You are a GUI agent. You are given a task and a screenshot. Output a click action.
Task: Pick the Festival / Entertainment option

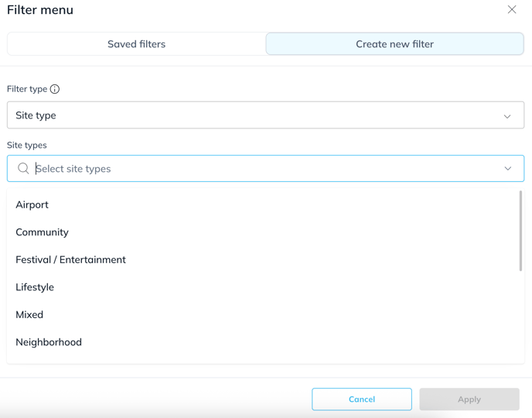(x=70, y=259)
